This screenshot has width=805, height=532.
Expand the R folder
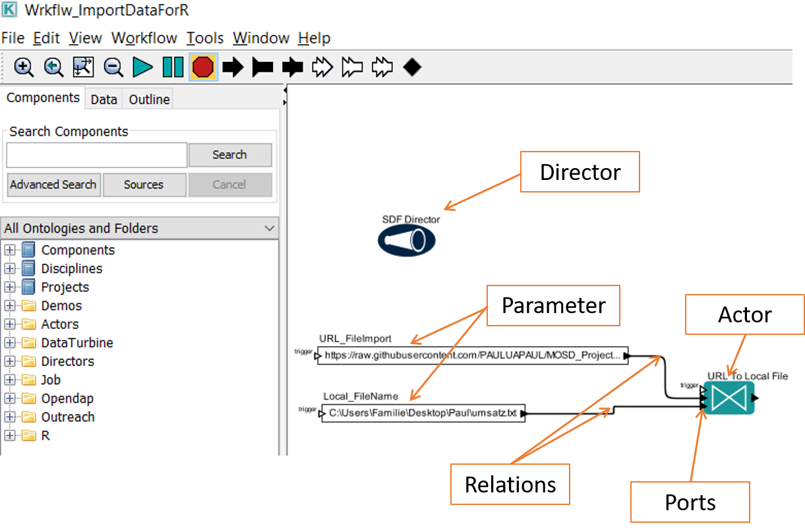(x=10, y=435)
